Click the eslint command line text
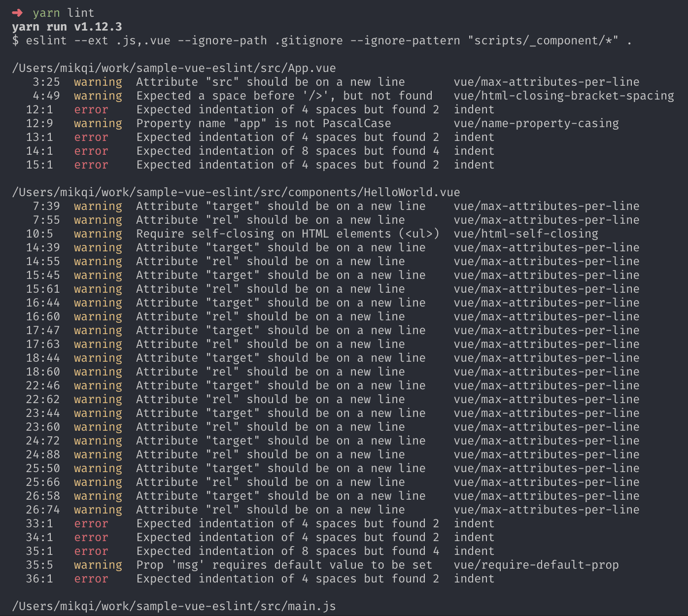The width and height of the screenshot is (688, 616). tap(322, 40)
